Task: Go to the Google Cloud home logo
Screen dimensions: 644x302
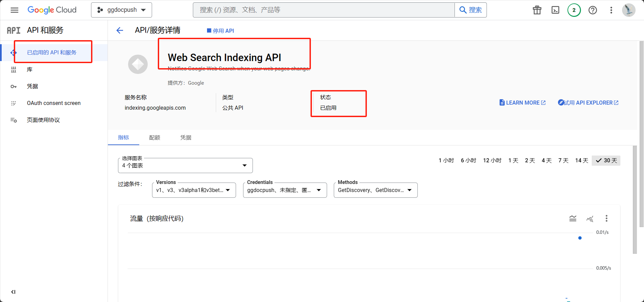Action: [x=52, y=10]
